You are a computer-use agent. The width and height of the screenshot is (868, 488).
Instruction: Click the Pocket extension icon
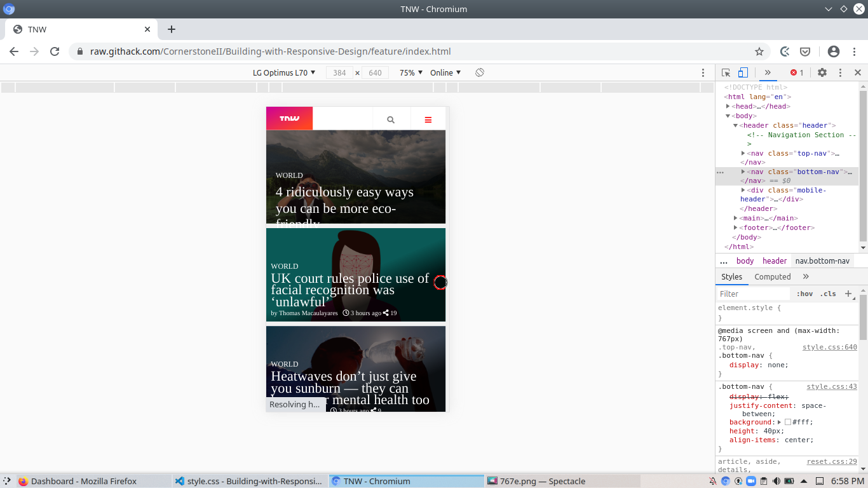[x=804, y=51]
